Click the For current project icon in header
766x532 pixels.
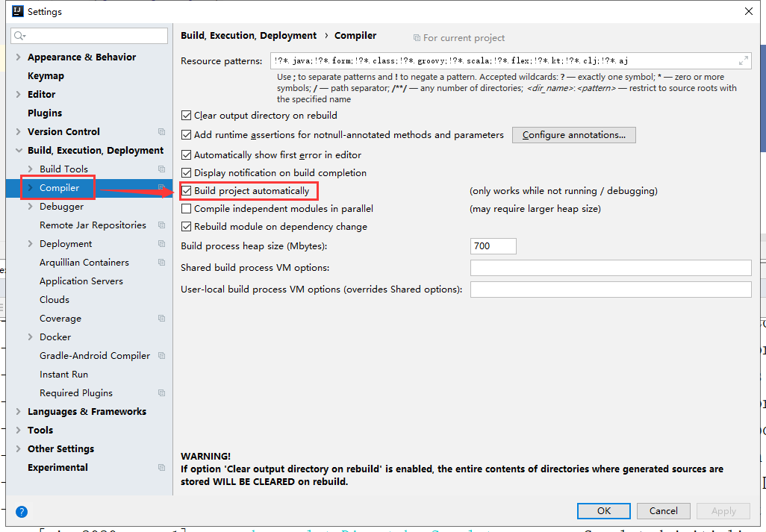pyautogui.click(x=417, y=37)
